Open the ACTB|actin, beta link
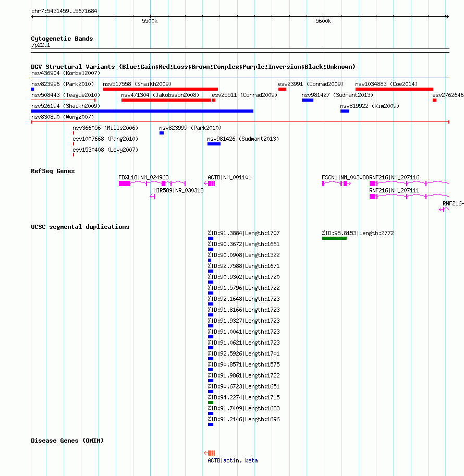 click(x=233, y=460)
